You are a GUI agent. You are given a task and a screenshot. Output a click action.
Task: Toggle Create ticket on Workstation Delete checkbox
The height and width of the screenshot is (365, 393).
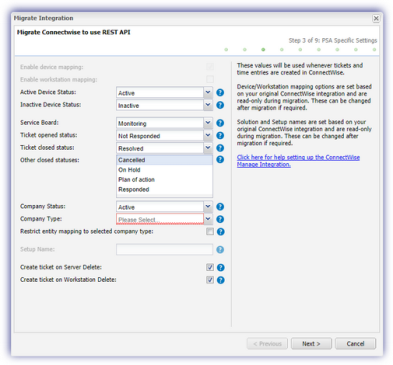click(210, 280)
